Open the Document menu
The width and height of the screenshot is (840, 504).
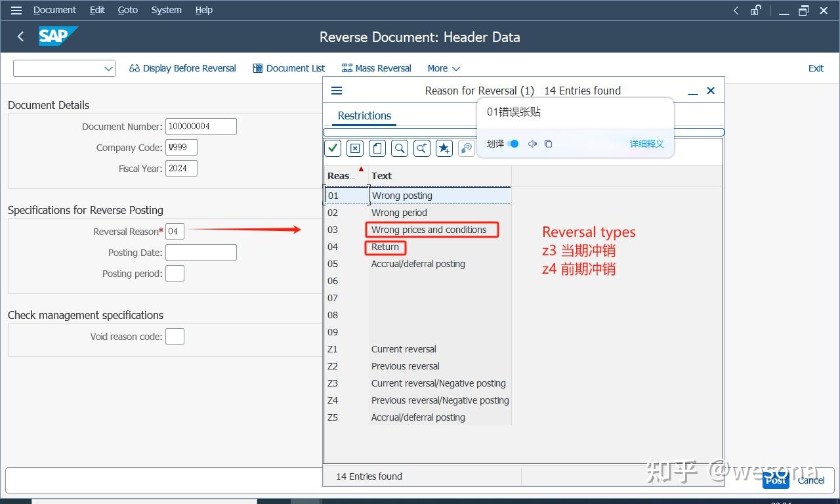54,10
